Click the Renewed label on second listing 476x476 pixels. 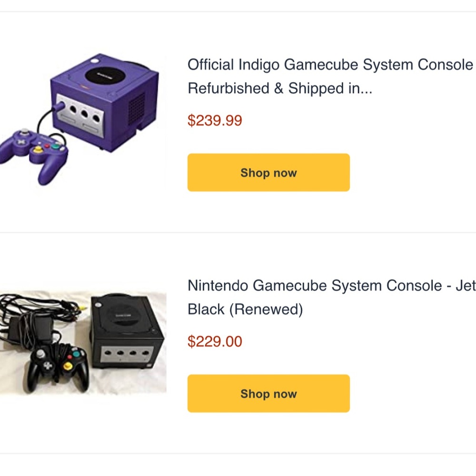[x=267, y=309]
